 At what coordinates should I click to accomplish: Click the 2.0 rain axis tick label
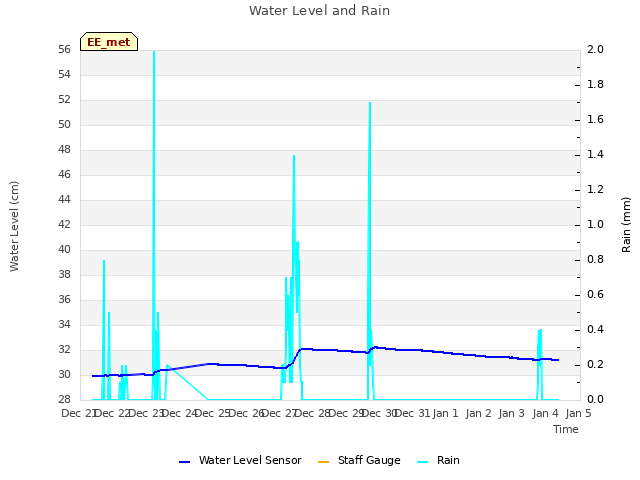[x=595, y=49]
